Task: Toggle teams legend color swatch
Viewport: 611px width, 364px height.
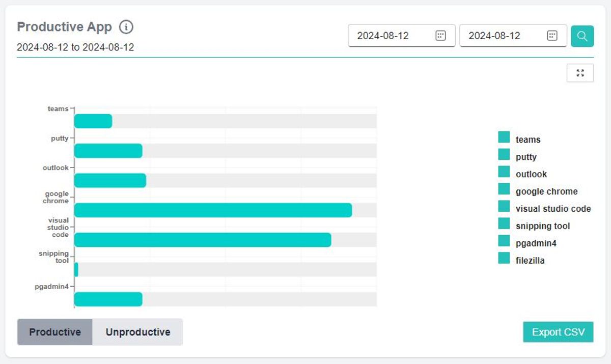Action: [x=504, y=137]
